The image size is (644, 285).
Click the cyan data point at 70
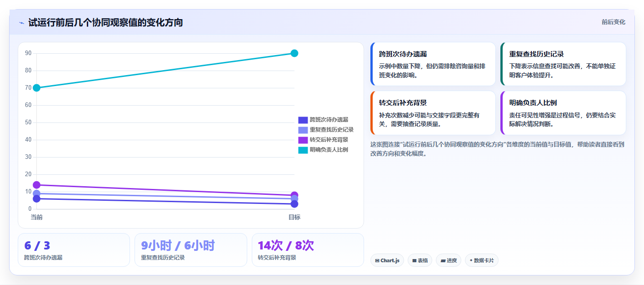pos(37,87)
